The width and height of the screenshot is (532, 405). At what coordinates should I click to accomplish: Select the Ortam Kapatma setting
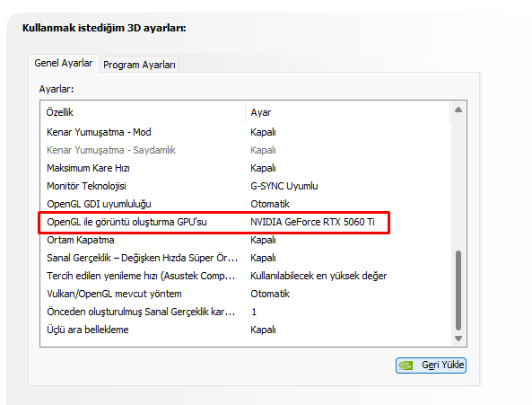[x=246, y=240]
